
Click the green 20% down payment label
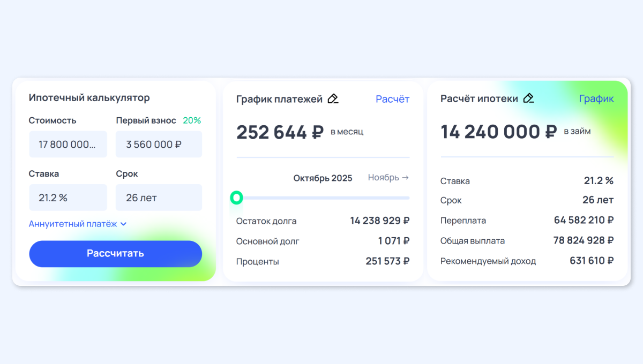coord(192,120)
